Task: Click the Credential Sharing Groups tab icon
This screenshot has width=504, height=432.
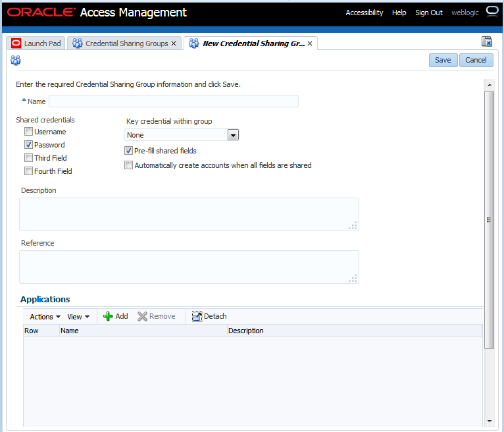Action: point(77,43)
